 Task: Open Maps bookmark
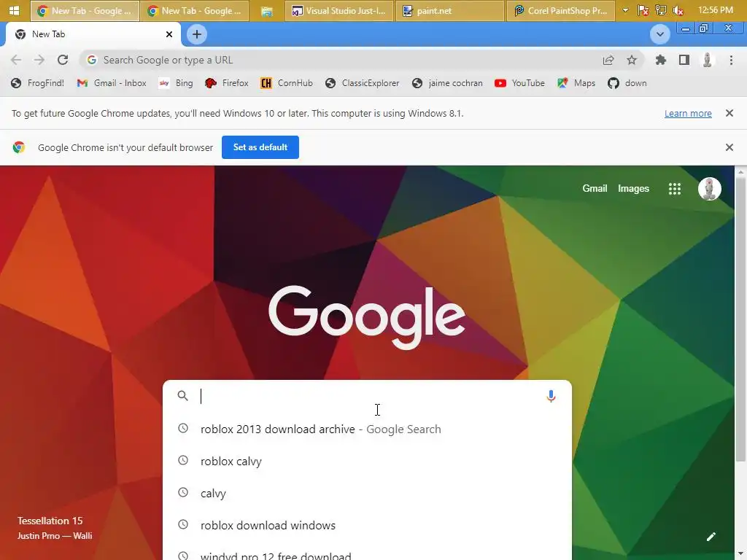pyautogui.click(x=576, y=83)
